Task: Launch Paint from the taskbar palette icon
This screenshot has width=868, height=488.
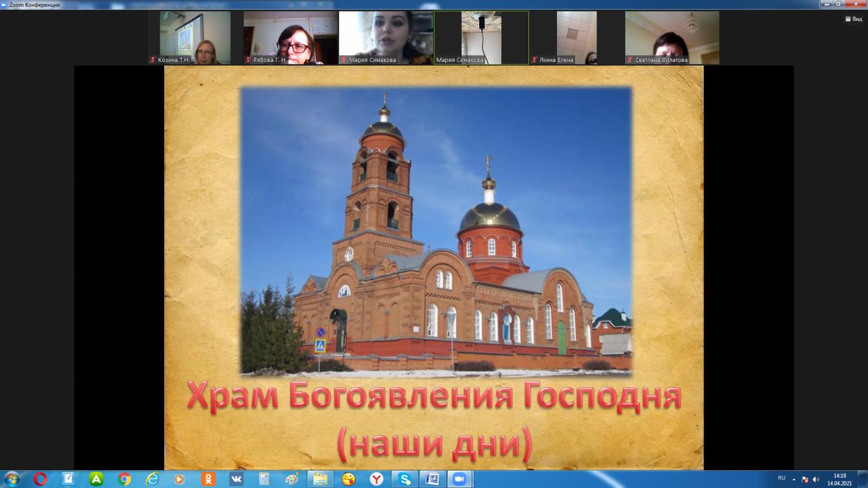Action: (x=292, y=479)
